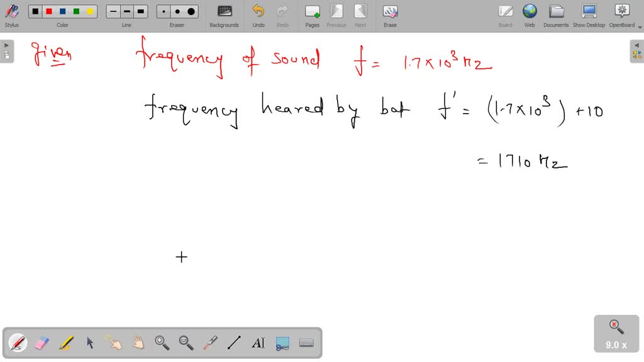Image resolution: width=644 pixels, height=362 pixels.
Task: Select the Highlighter tool
Action: click(x=66, y=343)
